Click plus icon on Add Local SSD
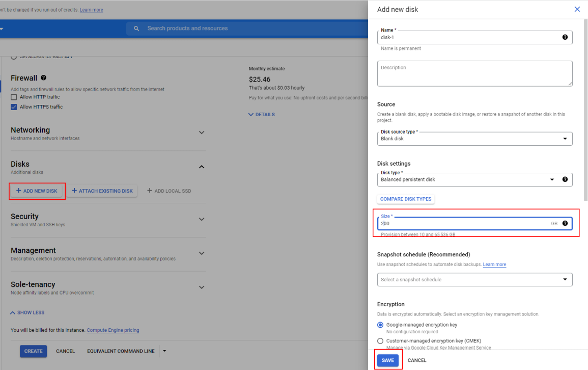This screenshot has height=370, width=588. click(x=150, y=191)
